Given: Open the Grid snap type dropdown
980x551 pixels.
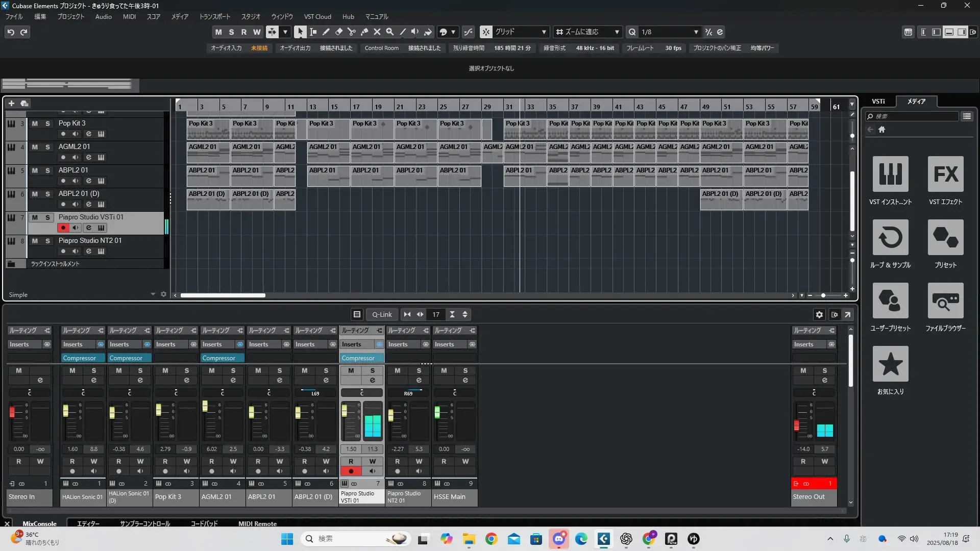Looking at the screenshot, I should [544, 32].
